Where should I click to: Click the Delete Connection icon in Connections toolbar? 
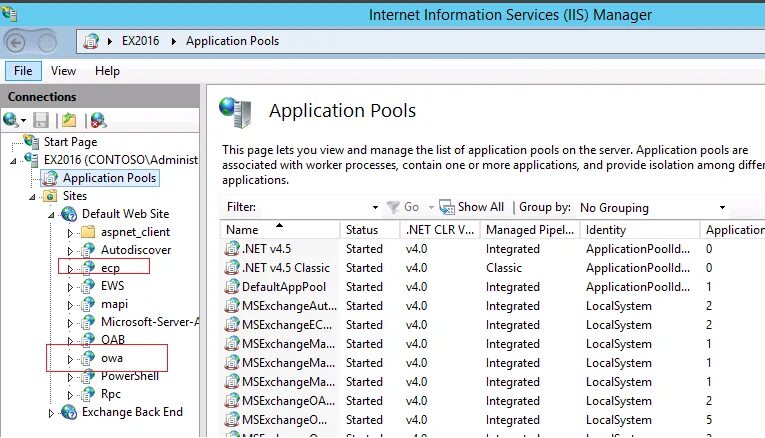(98, 120)
